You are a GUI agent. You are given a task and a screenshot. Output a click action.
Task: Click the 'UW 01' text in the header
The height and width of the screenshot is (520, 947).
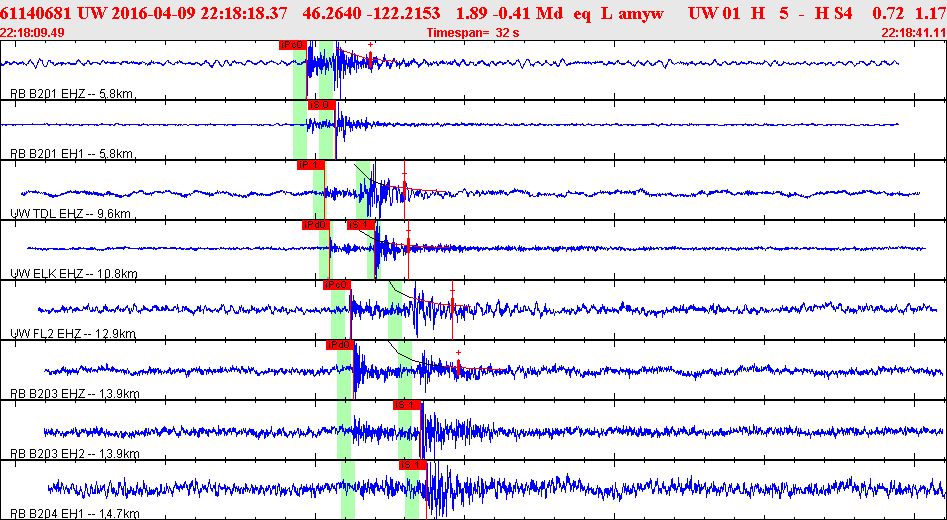coord(714,14)
